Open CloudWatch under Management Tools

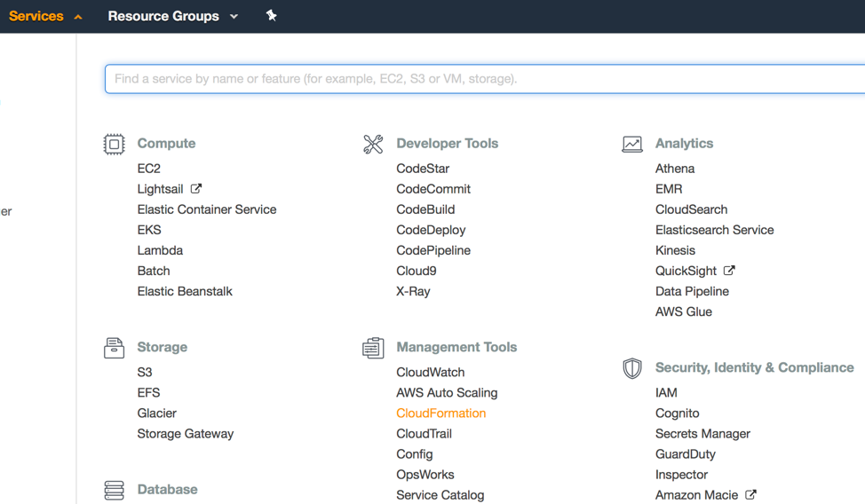pos(431,372)
